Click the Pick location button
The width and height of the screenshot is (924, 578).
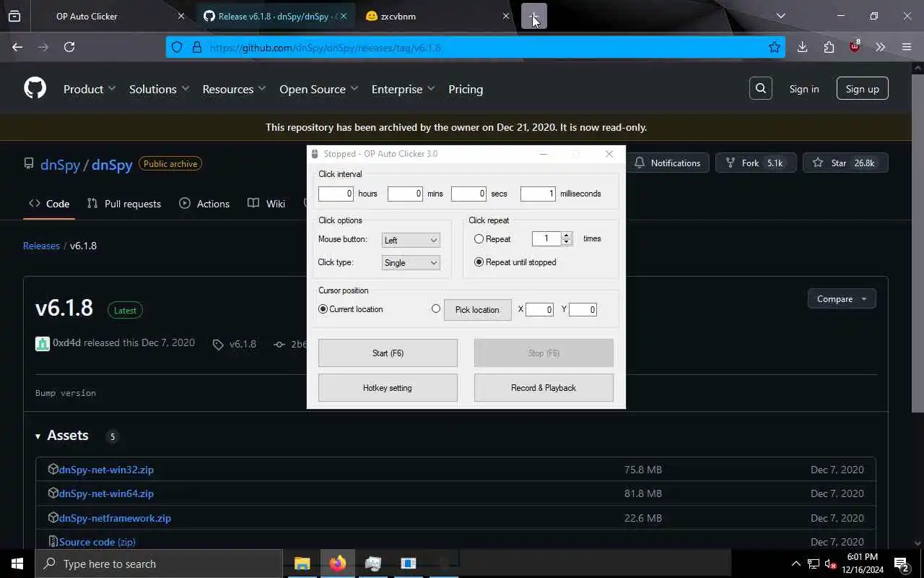point(477,310)
